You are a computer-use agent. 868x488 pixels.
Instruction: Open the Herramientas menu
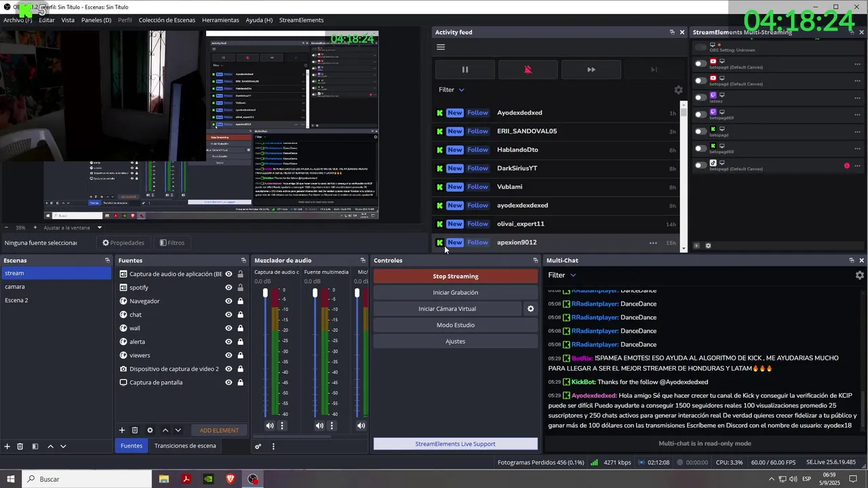tap(220, 20)
